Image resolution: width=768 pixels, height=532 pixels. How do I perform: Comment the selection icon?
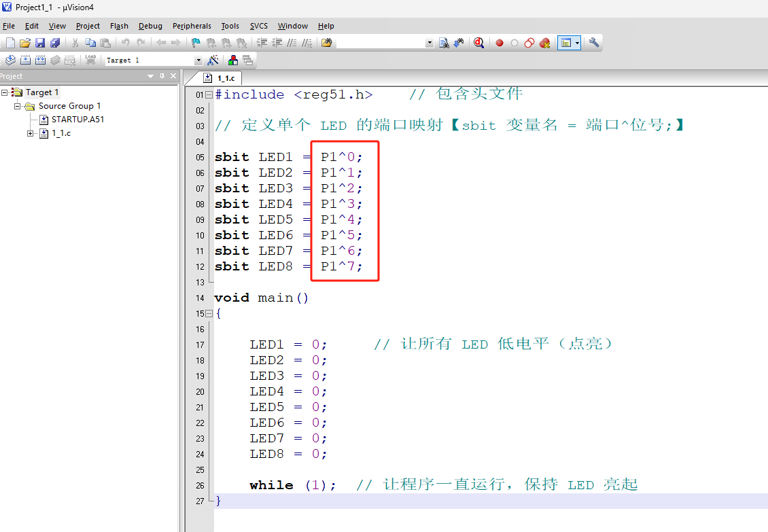pos(292,43)
